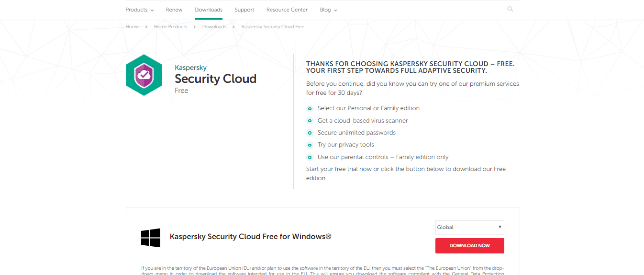Open the search magnifier icon

510,9
